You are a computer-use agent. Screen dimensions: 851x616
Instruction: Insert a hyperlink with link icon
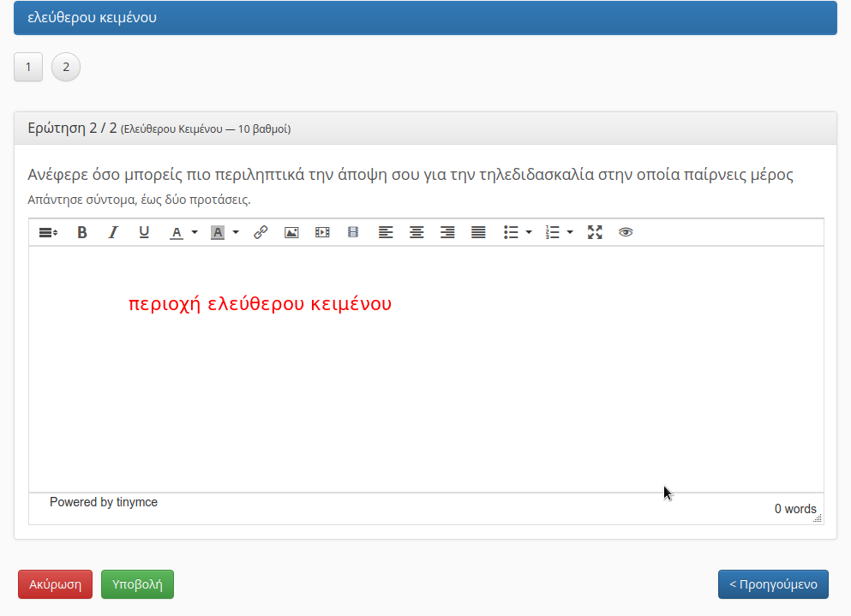tap(261, 232)
